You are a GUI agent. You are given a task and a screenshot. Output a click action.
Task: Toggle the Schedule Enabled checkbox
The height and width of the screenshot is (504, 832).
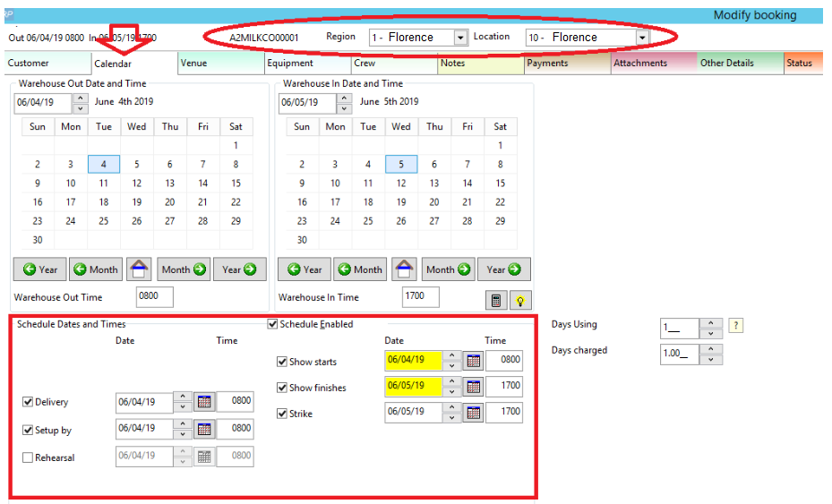point(273,324)
